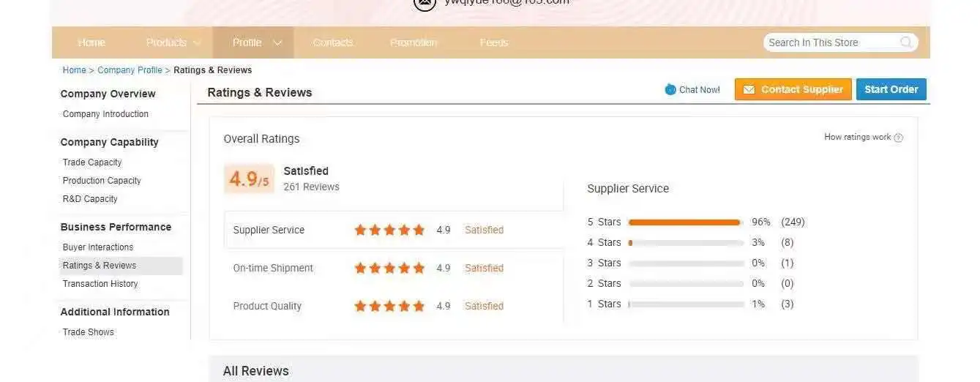
Task: Click the envelope icon on Contact Supplier
Action: [x=749, y=90]
